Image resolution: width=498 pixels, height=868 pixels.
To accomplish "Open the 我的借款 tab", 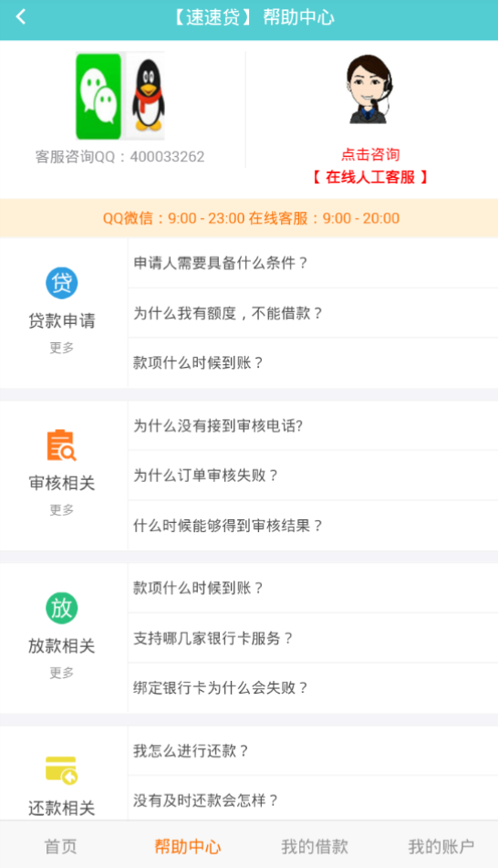I will point(315,846).
